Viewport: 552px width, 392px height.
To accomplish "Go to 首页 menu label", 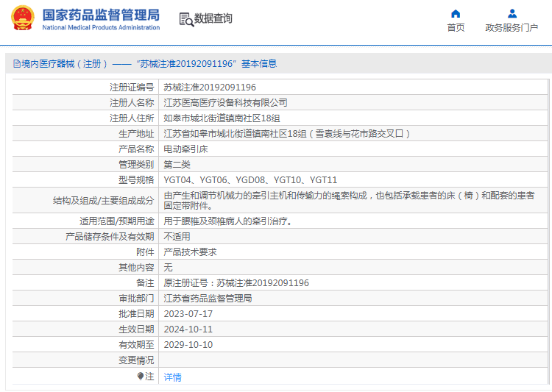I will tap(456, 27).
